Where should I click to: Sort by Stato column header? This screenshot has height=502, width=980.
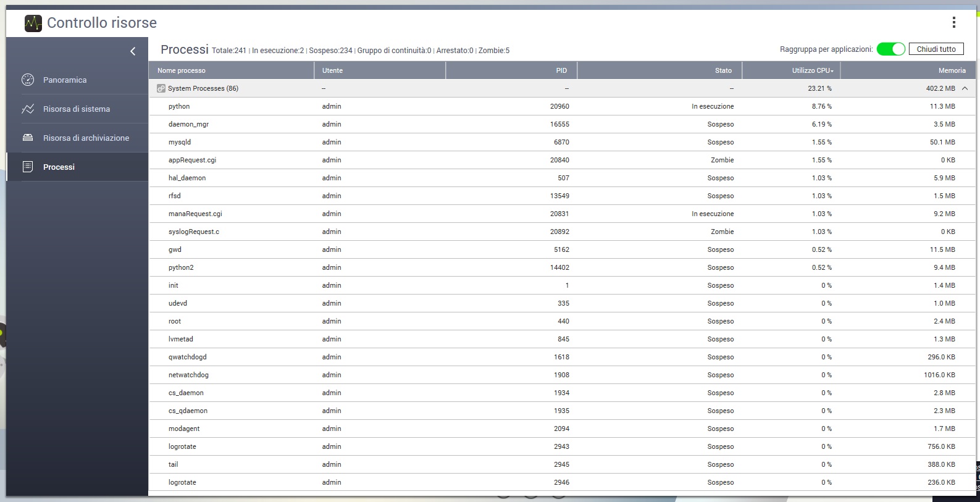click(x=723, y=70)
